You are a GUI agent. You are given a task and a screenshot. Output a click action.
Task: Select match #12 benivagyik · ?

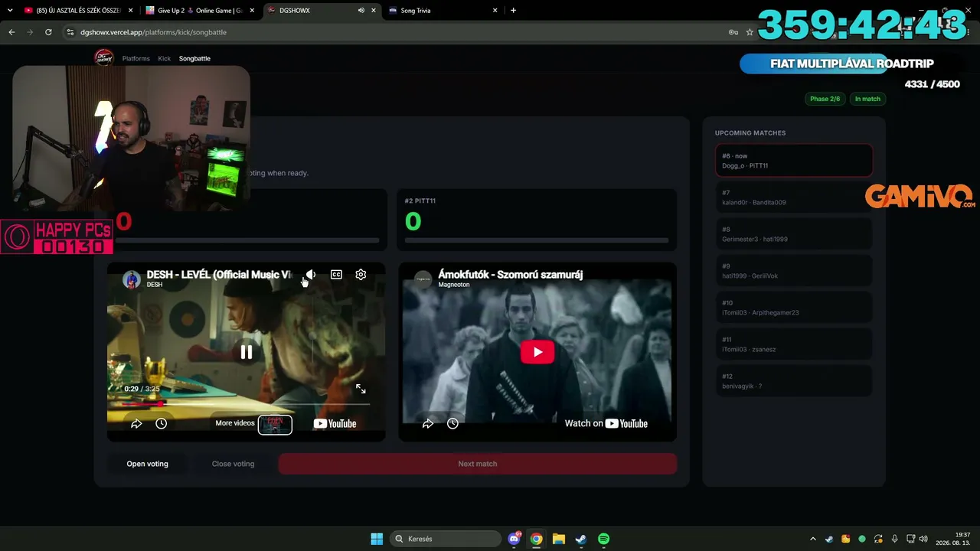794,381
